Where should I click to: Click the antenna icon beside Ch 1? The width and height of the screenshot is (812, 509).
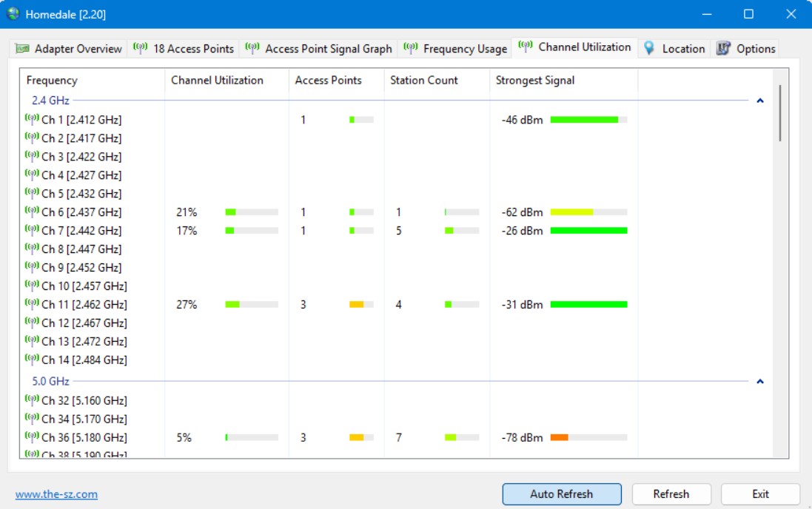[x=32, y=119]
